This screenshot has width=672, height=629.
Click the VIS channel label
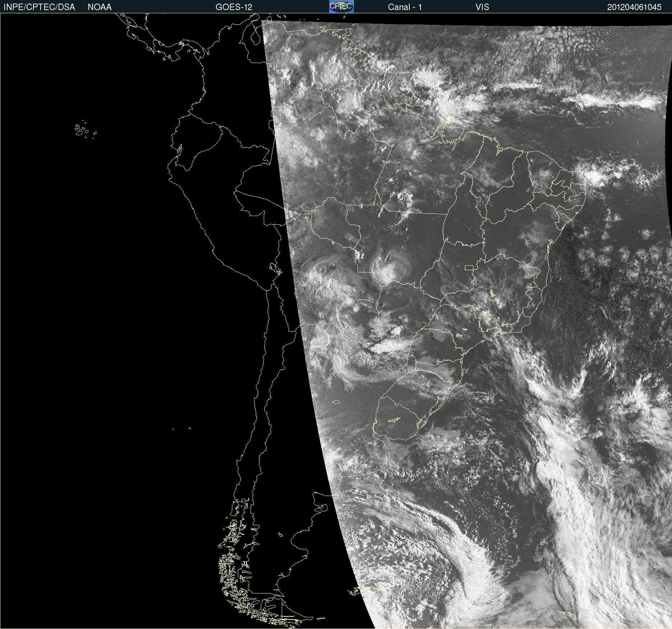[482, 7]
